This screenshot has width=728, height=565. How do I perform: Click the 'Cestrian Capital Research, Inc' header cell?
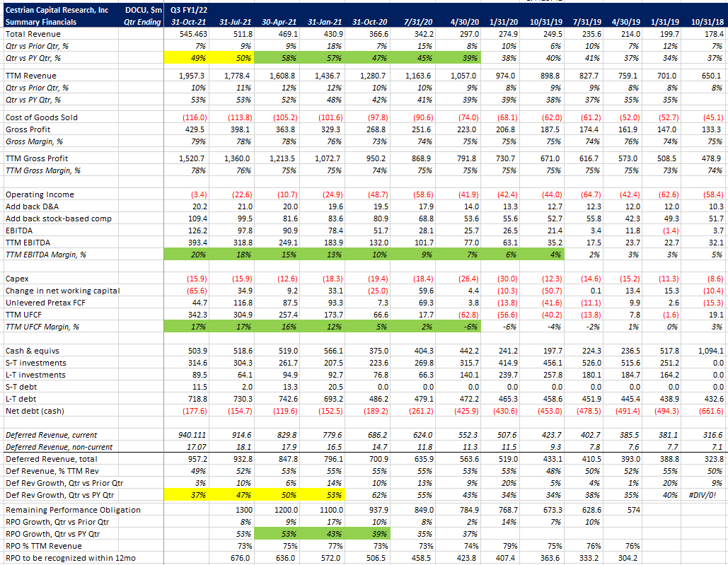[x=57, y=10]
